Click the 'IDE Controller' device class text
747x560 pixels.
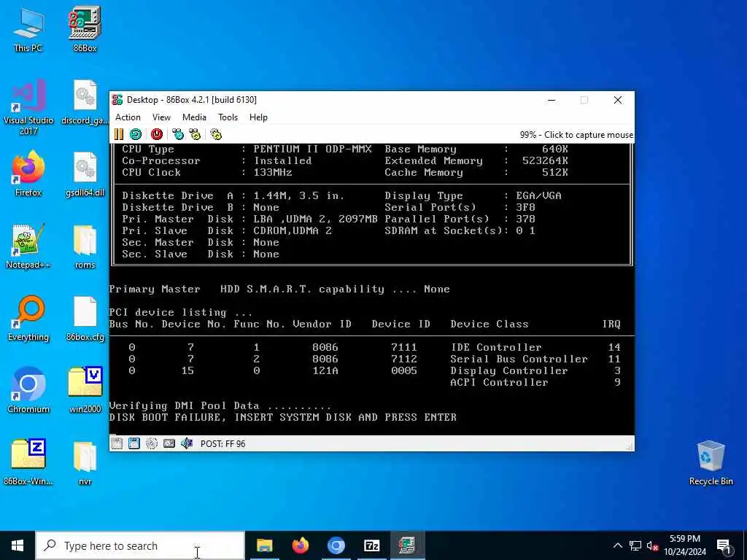[496, 347]
